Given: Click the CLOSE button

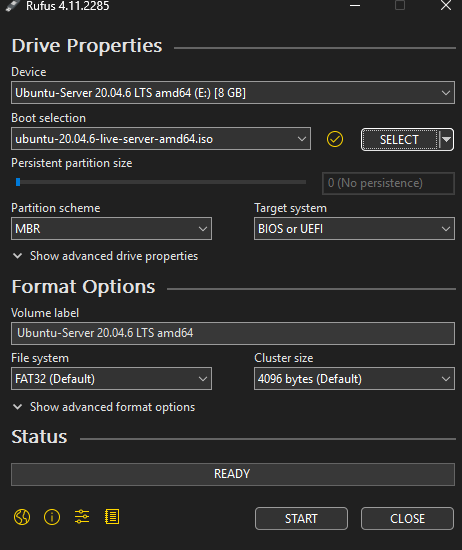Looking at the screenshot, I should (407, 518).
